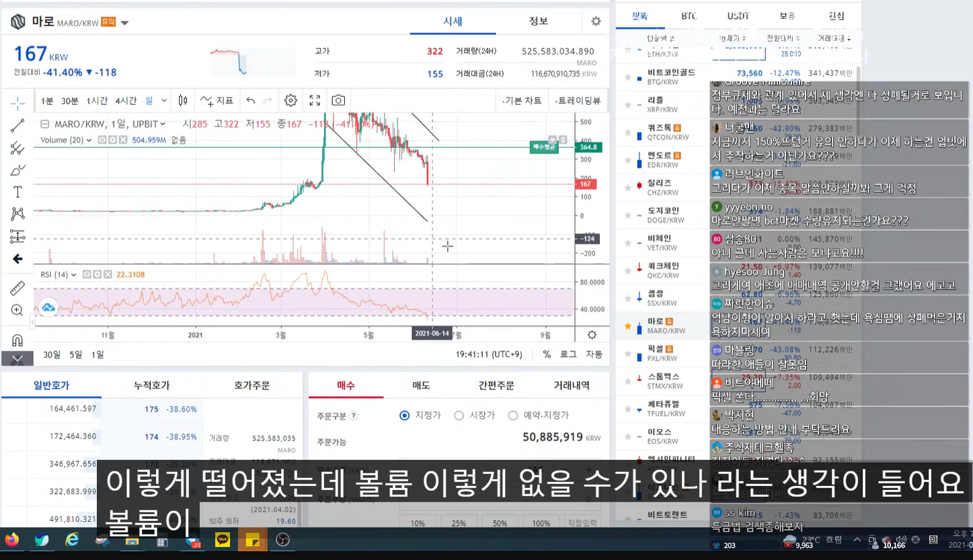Open the 거래내역 tab
Screen dimensions: 973x560
tap(572, 385)
